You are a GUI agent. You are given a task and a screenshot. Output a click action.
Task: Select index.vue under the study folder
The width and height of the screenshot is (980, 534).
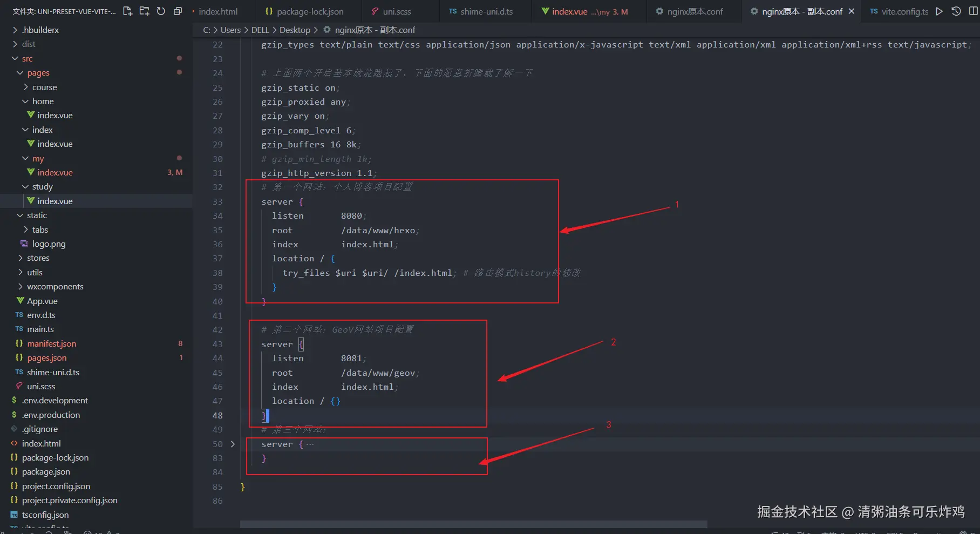point(55,201)
